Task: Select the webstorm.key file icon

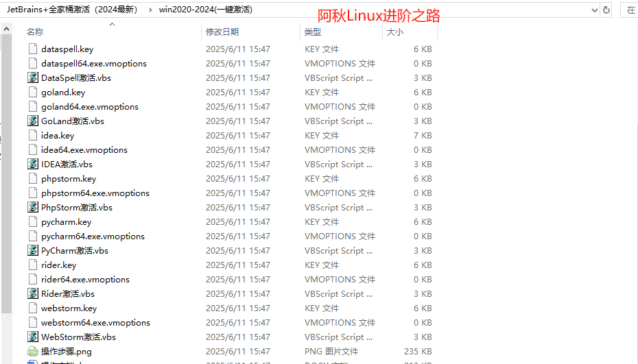Action: tap(33, 308)
